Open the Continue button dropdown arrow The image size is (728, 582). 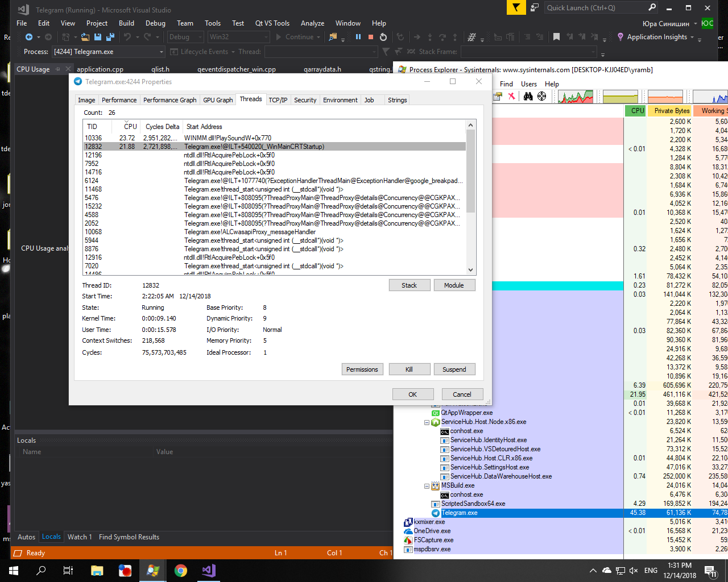(x=318, y=37)
